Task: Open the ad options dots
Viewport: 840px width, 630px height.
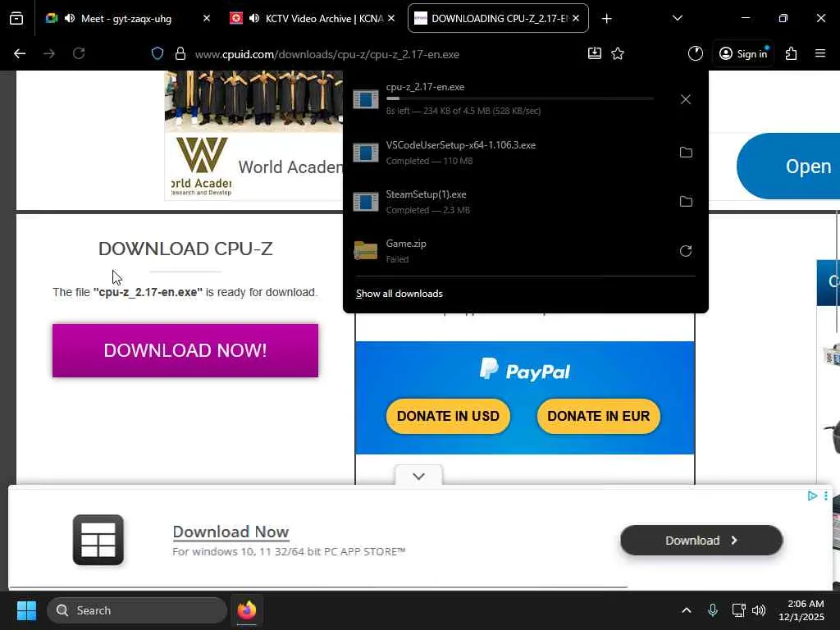Action: click(x=825, y=496)
